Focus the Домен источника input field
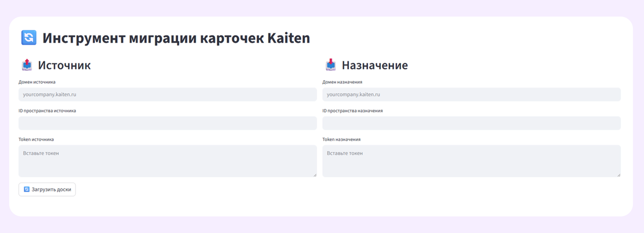Screen dimensions: 644x233 [x=167, y=95]
